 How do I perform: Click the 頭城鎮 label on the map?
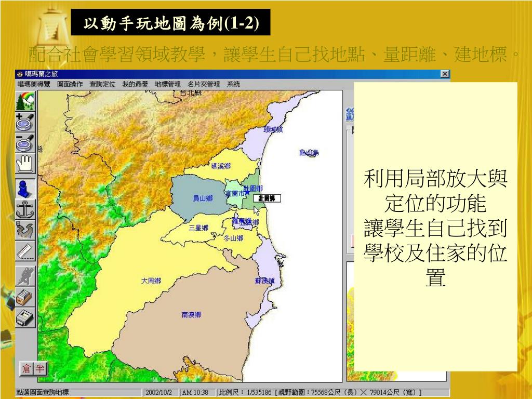pyautogui.click(x=273, y=129)
